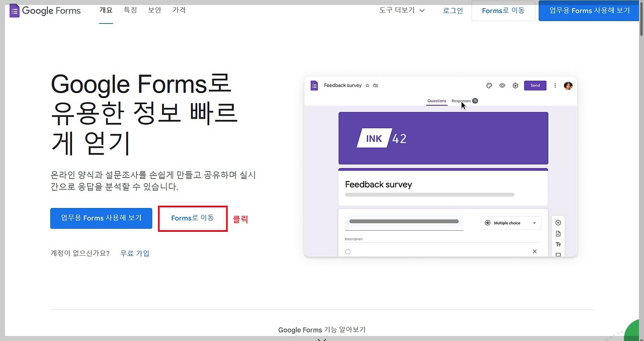Viewport: 644px width, 341px height.
Task: Expand the 도구 더보기 dropdown
Action: (x=402, y=10)
